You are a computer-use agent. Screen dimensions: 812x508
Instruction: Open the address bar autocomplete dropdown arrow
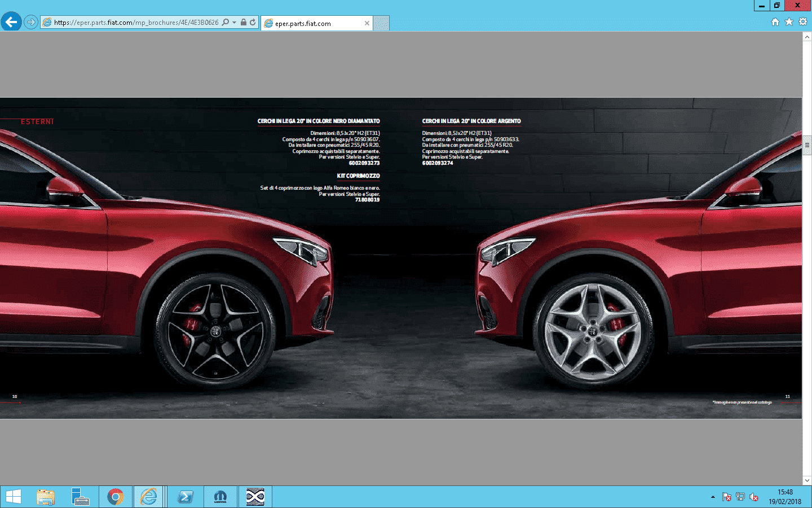pyautogui.click(x=234, y=23)
